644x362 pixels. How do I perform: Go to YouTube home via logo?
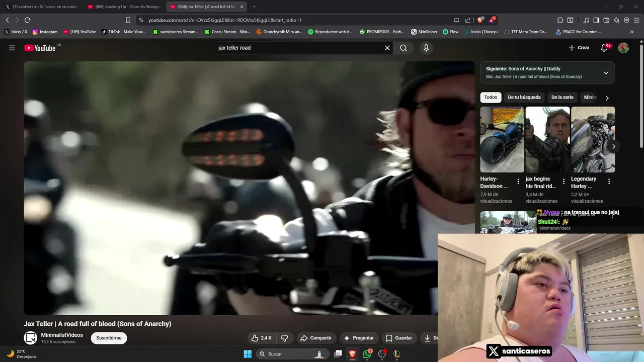pos(40,48)
